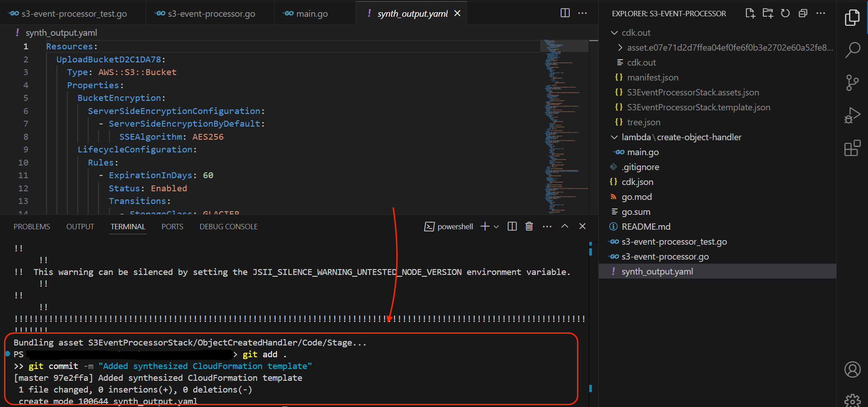Switch to the OUTPUT panel tab
This screenshot has width=868, height=407.
click(80, 227)
